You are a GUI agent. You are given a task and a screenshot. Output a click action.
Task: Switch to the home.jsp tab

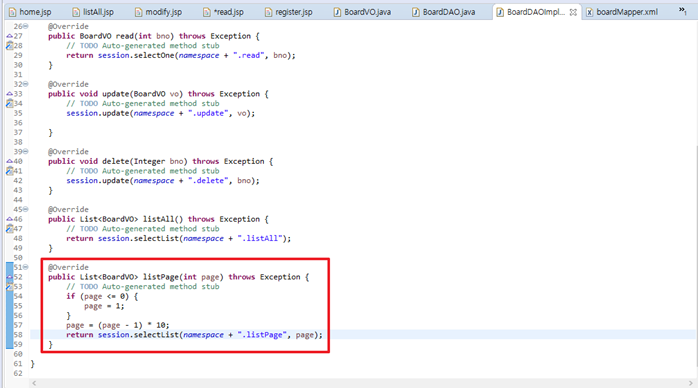(30, 12)
